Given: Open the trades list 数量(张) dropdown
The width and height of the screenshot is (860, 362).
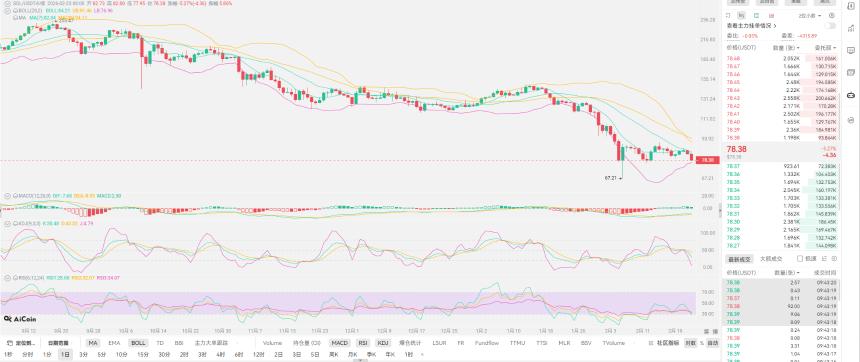Looking at the screenshot, I should point(786,272).
